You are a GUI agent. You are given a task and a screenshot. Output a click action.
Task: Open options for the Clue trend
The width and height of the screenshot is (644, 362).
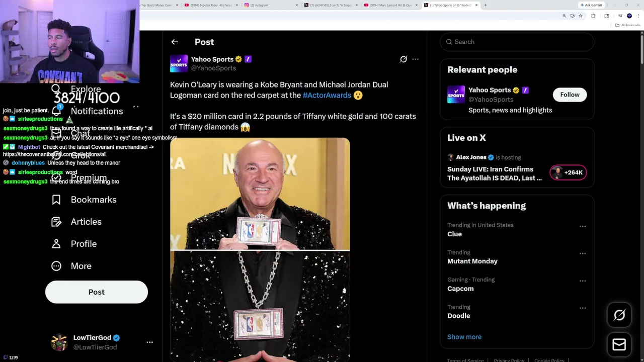tap(583, 226)
